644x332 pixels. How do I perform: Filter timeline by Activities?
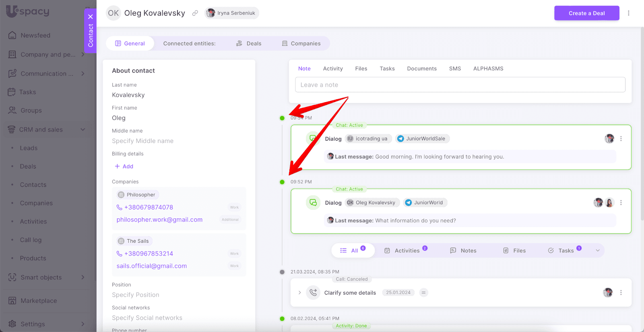pos(406,250)
